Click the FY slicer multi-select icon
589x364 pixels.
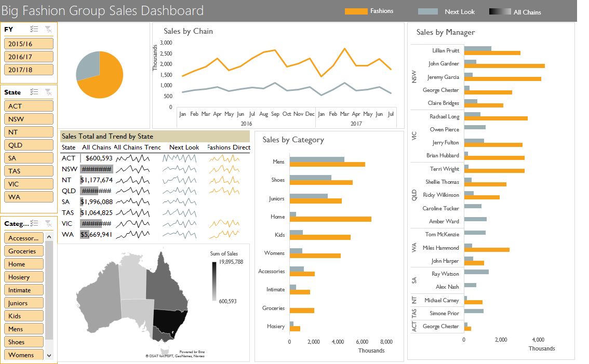tap(34, 29)
